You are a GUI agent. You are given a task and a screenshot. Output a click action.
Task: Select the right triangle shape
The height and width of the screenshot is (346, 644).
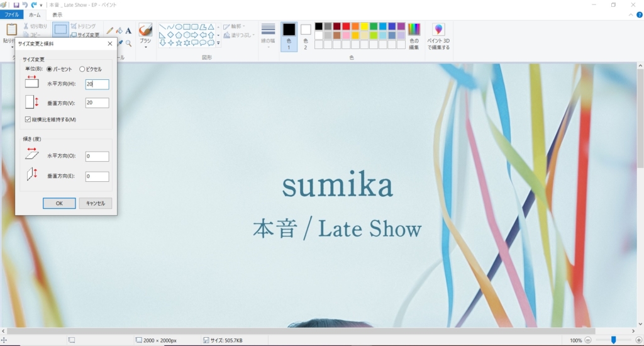coord(163,35)
